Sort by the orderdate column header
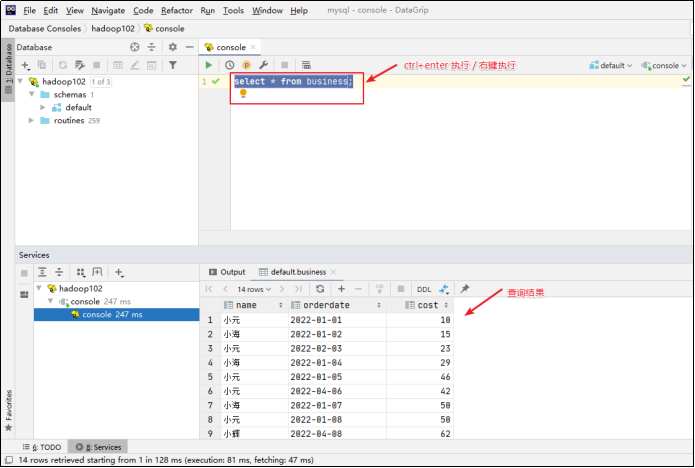This screenshot has width=695, height=468. click(x=337, y=305)
